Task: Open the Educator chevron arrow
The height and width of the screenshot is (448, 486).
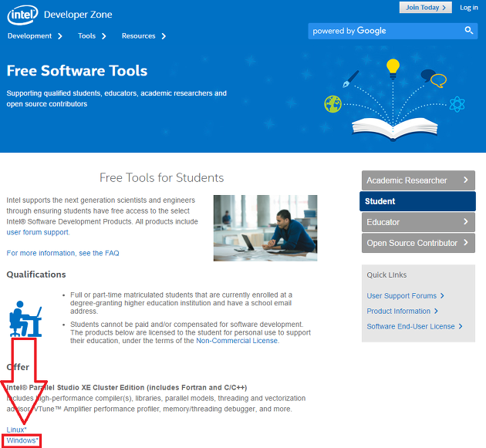Action: (465, 221)
